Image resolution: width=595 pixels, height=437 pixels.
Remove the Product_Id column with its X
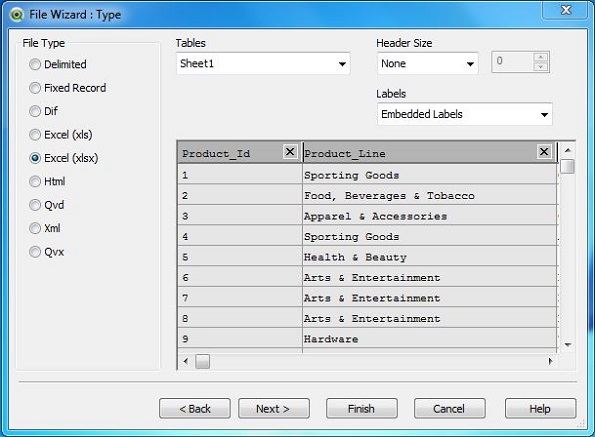[290, 152]
